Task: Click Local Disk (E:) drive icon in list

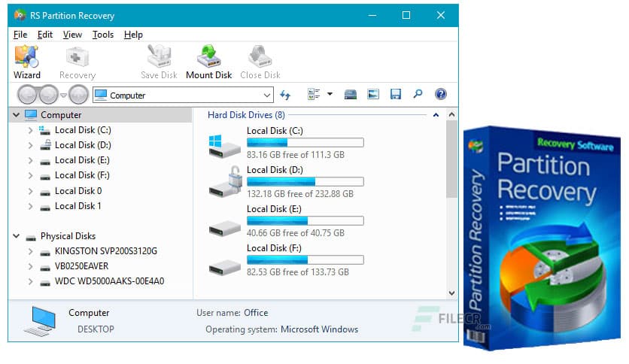Action: click(224, 228)
